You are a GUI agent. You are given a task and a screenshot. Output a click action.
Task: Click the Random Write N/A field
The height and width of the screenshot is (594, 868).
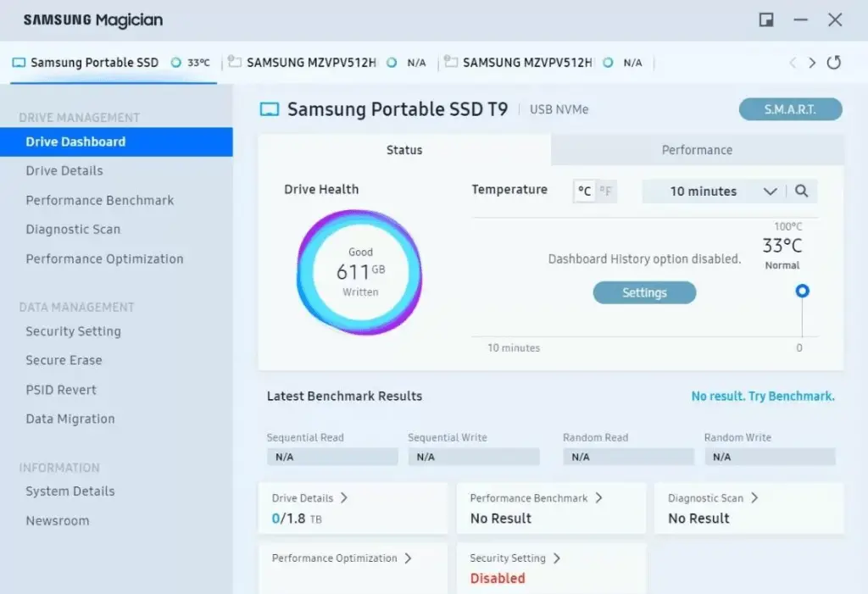[770, 457]
